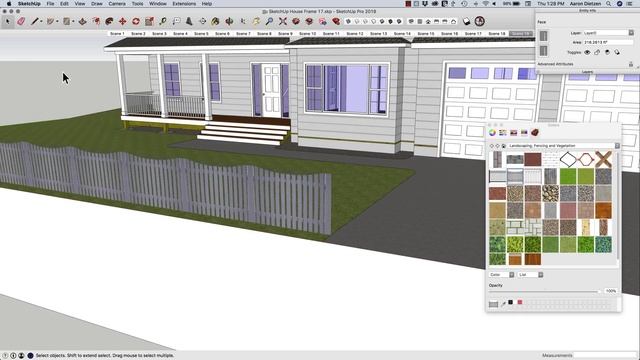Toggle receive shadows in Entity Info
The width and height of the screenshot is (640, 360).
[x=607, y=52]
